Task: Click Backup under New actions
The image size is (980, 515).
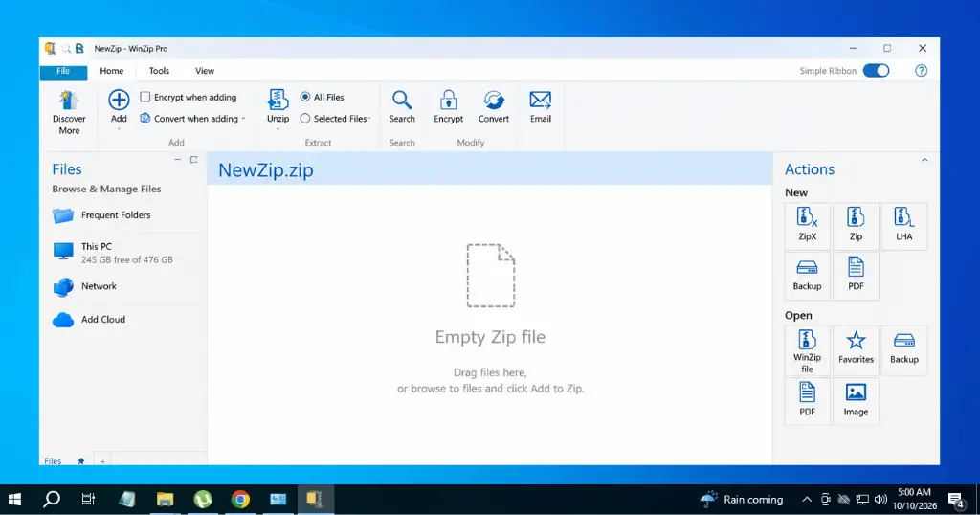Action: pyautogui.click(x=807, y=276)
